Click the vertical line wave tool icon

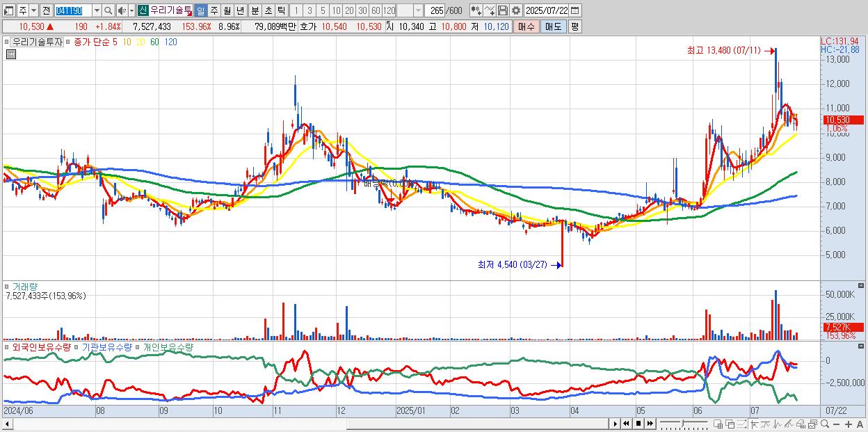[x=778, y=424]
